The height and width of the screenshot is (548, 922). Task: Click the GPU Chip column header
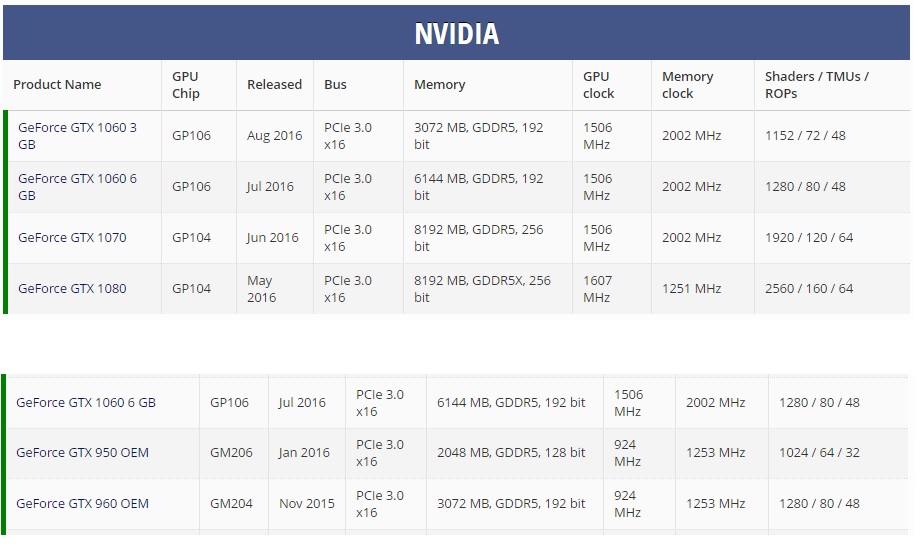click(186, 85)
